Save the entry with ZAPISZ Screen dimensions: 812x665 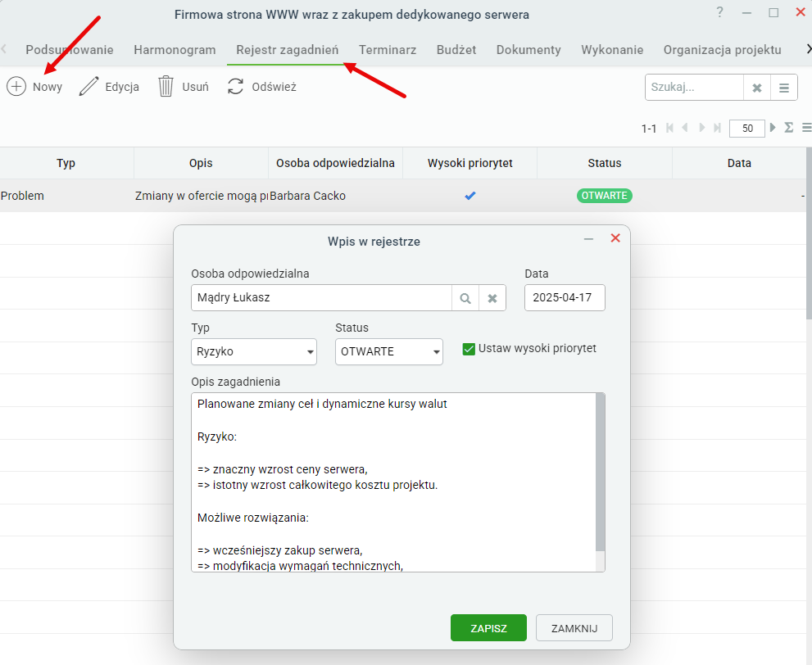(x=488, y=628)
